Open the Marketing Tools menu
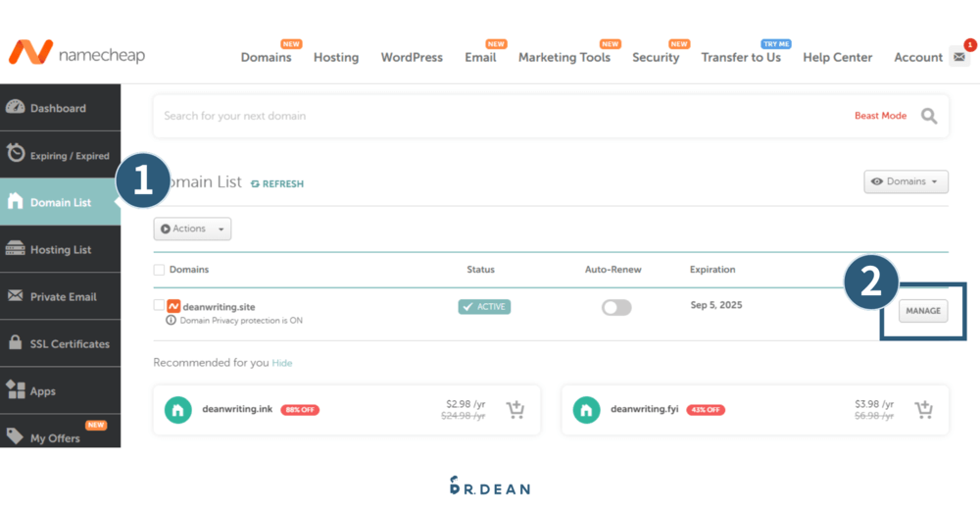Screen dimensions: 980x511 tap(564, 57)
